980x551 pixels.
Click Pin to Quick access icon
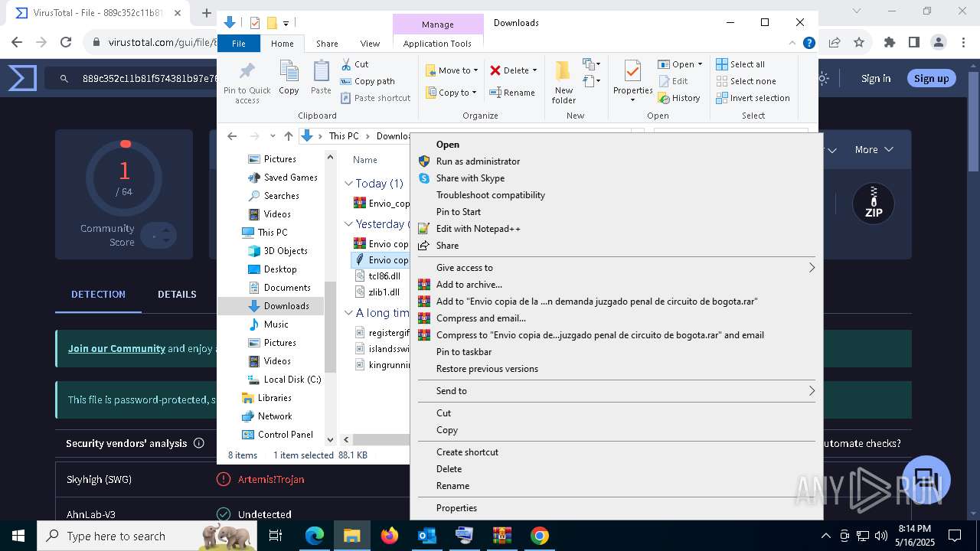(247, 83)
